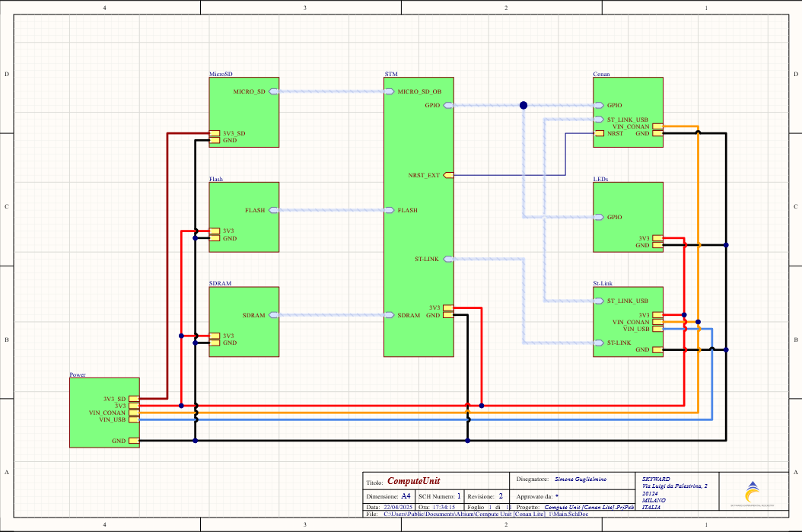Select the Conan sheet symbol block
Viewport: 802px width, 532px height.
[x=628, y=112]
